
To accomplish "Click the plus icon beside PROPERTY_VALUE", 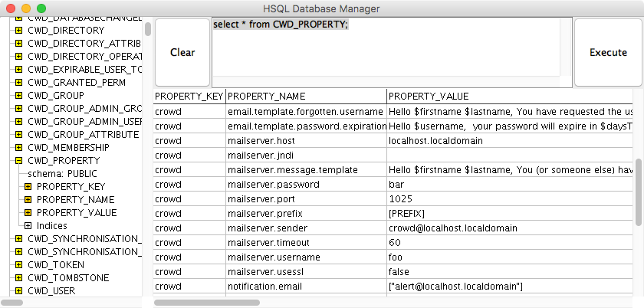I will [28, 213].
